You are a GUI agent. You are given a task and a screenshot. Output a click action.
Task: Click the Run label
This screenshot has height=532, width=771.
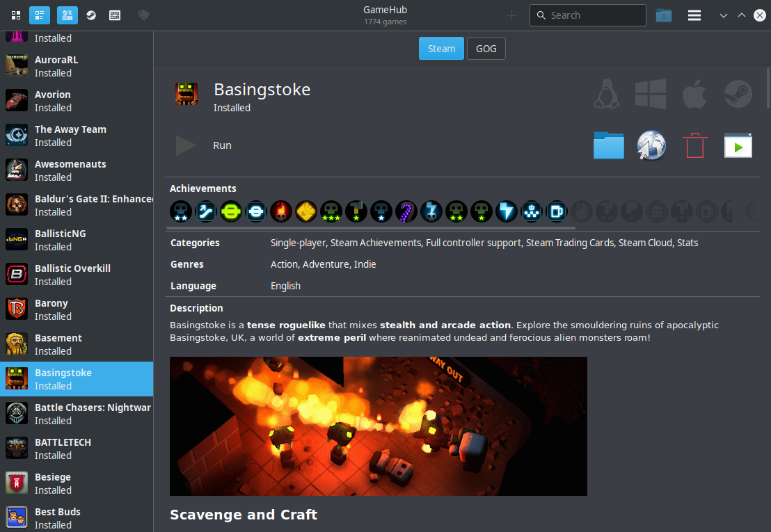click(222, 145)
